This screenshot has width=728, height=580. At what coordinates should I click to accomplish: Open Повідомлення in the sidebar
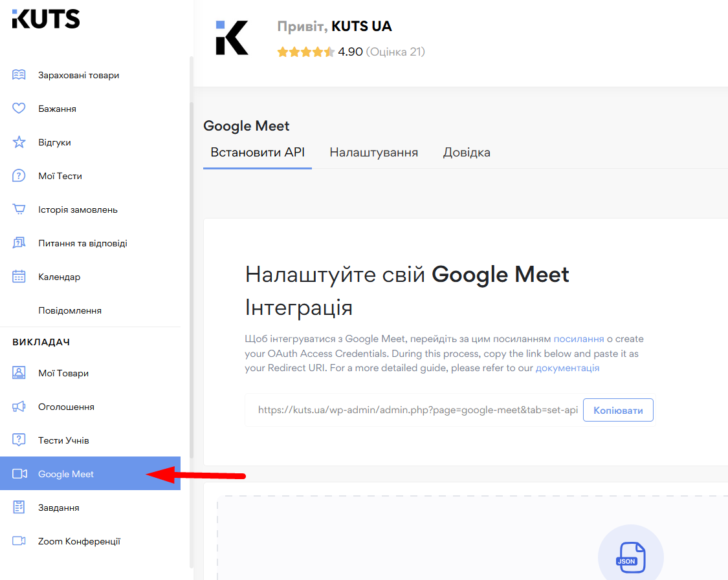[70, 310]
